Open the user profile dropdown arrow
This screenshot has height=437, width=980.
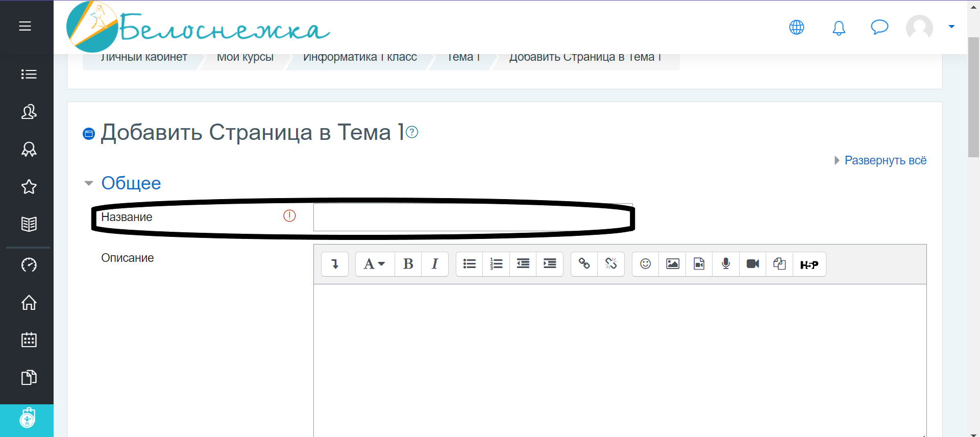click(x=951, y=27)
